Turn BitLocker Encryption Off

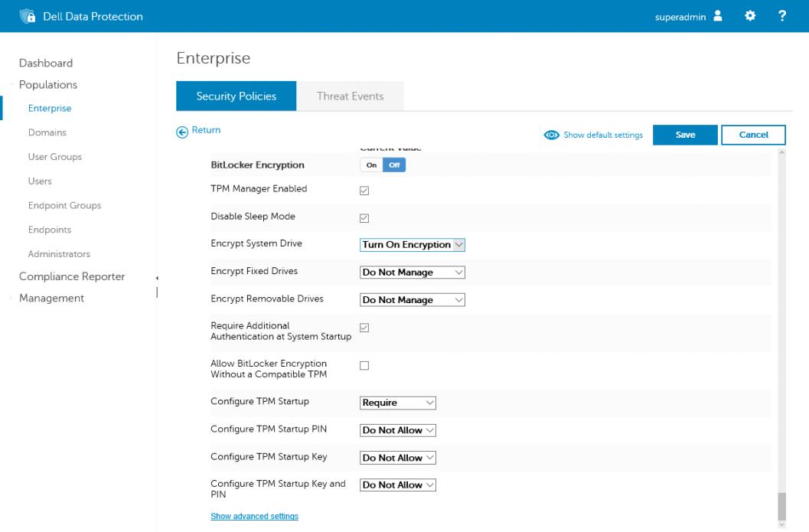[x=396, y=165]
